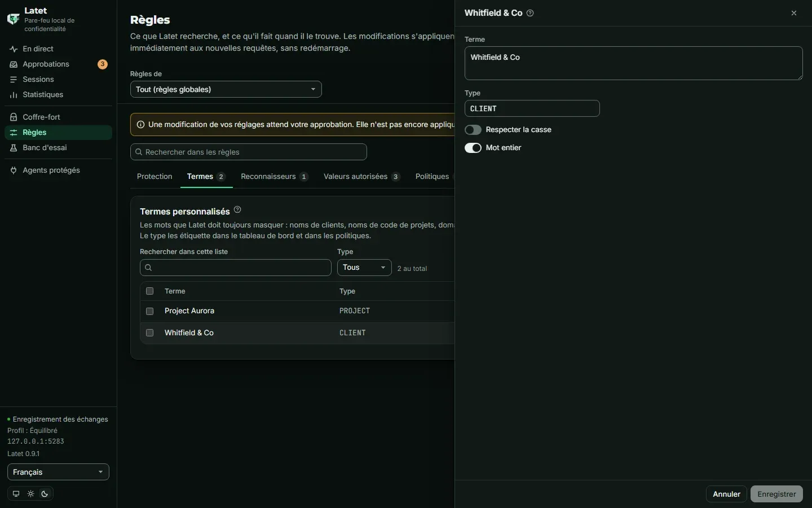The width and height of the screenshot is (812, 508).
Task: Tick the Project Aurora row checkbox
Action: 149,311
